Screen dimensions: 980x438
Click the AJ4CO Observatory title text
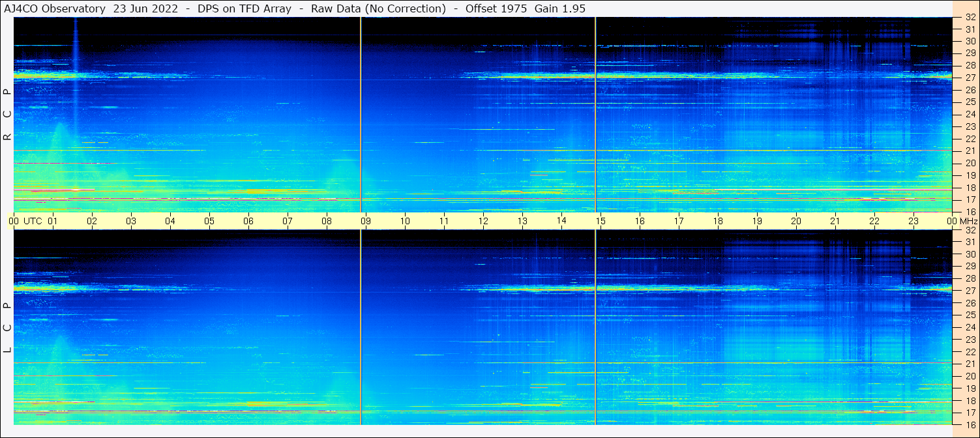pyautogui.click(x=55, y=8)
